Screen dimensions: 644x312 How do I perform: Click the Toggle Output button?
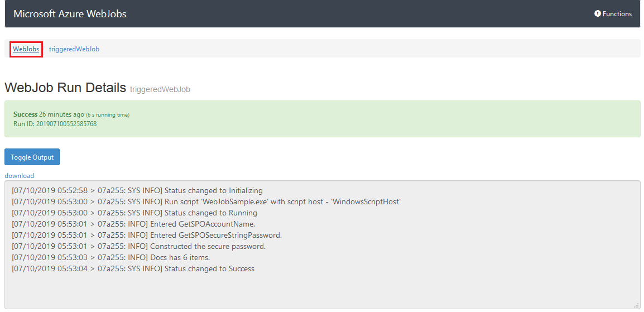[x=32, y=157]
